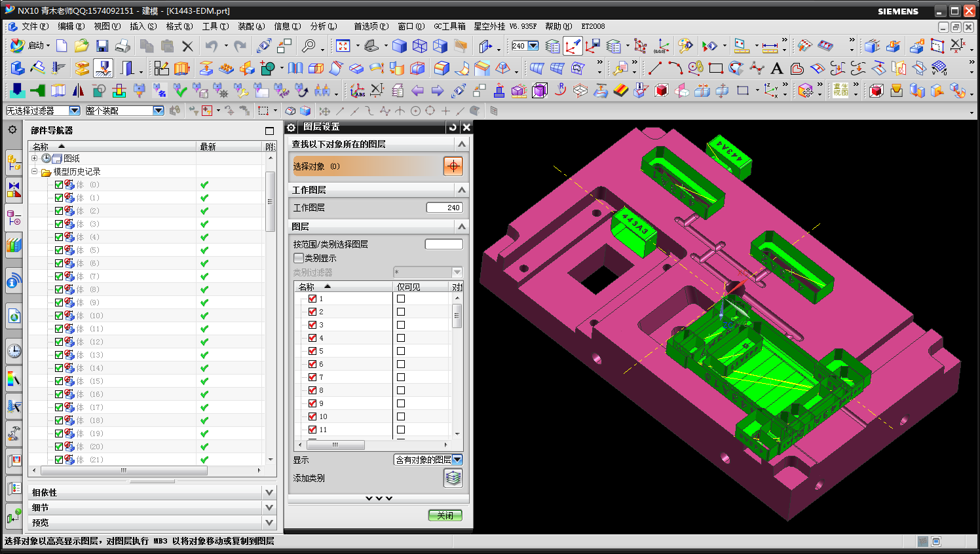This screenshot has width=980, height=554.
Task: Toggle the 类别显示 checkbox
Action: (299, 258)
